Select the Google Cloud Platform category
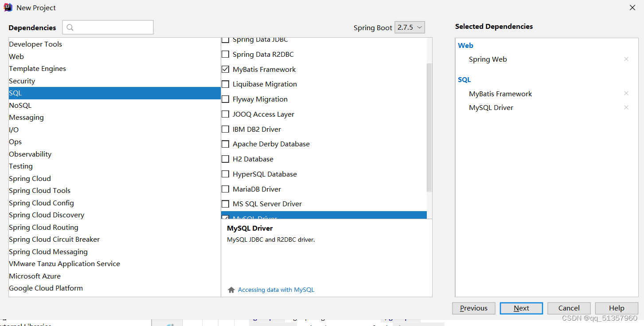 point(114,288)
